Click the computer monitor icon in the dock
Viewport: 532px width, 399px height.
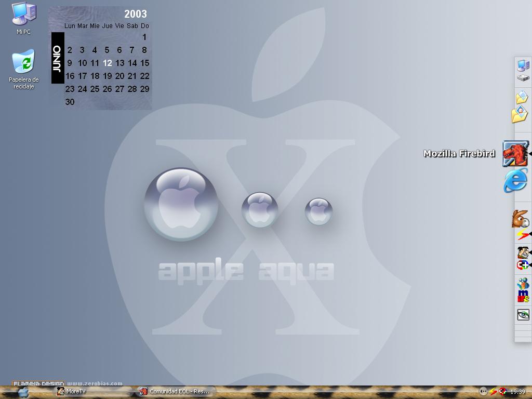tap(523, 65)
